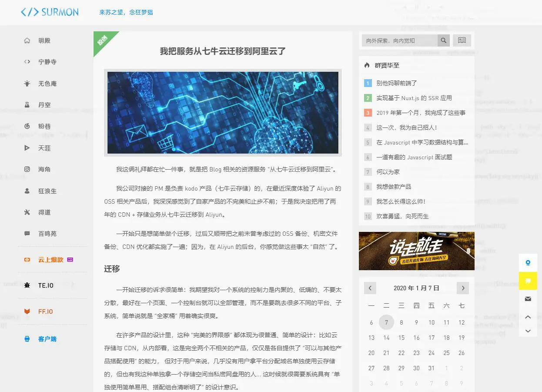Click the next month arrow on the calendar
The height and width of the screenshot is (392, 542).
click(x=462, y=288)
